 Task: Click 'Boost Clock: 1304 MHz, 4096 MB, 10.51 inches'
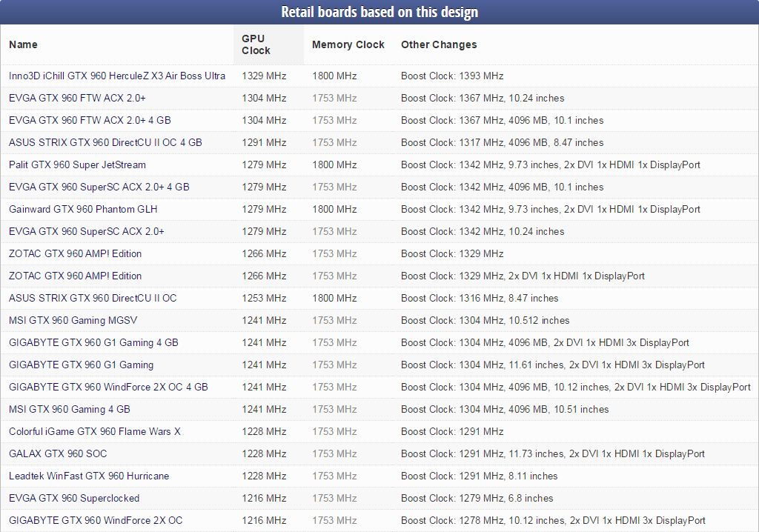point(505,410)
